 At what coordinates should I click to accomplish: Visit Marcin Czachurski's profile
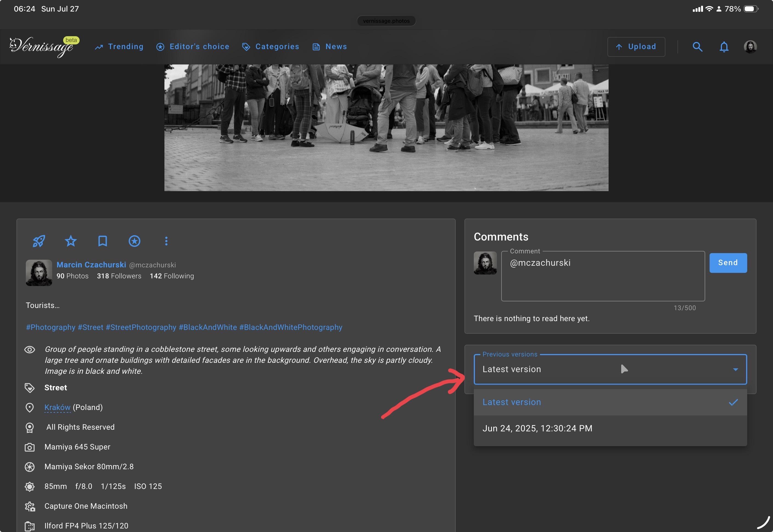pos(91,265)
